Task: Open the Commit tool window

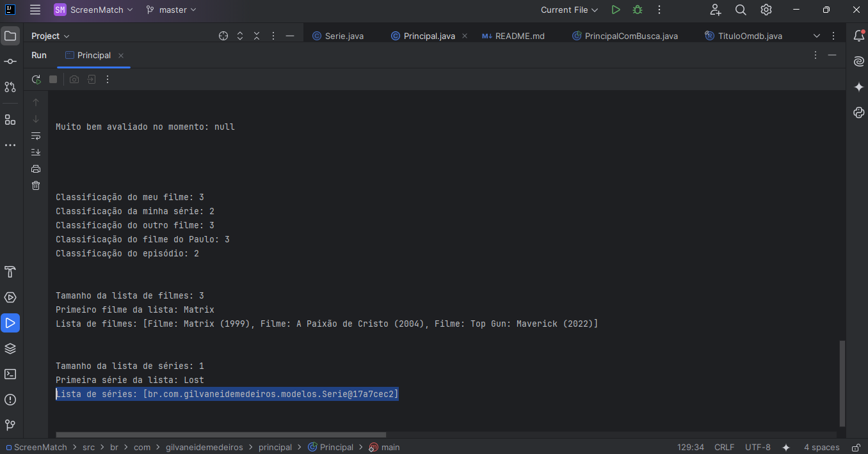Action: pyautogui.click(x=10, y=61)
